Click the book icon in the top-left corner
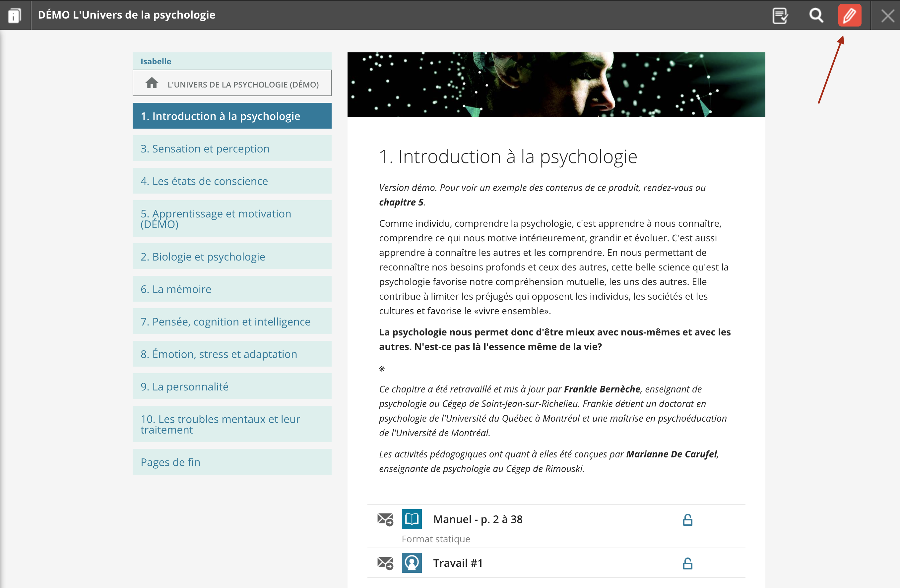 pos(14,15)
